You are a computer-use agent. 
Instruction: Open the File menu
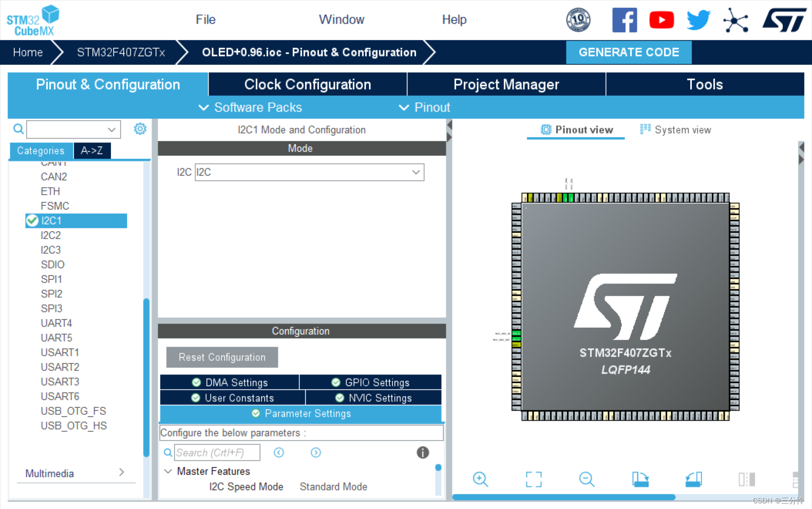(x=205, y=20)
